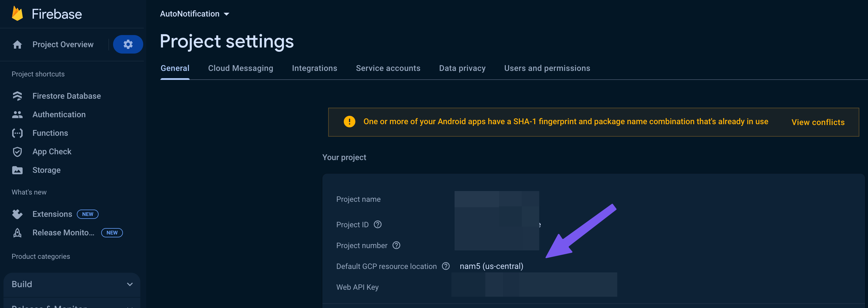Click the NEW badge beside Extensions
The height and width of the screenshot is (308, 868).
tap(88, 214)
